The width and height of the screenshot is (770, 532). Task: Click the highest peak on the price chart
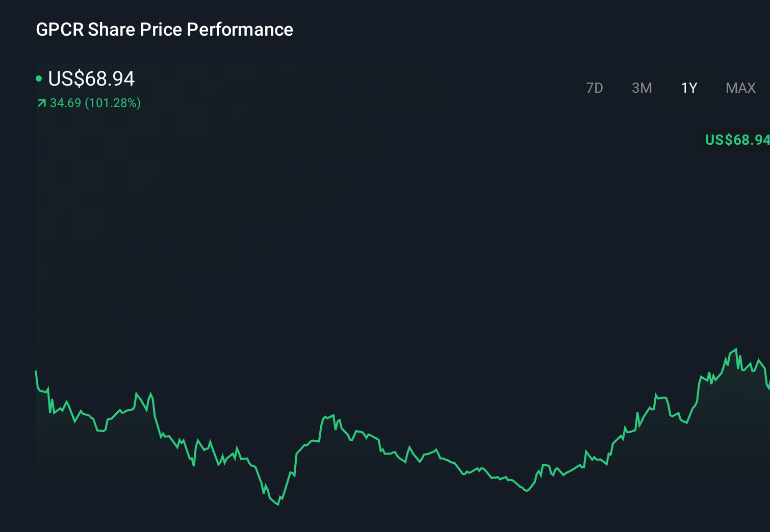point(736,348)
